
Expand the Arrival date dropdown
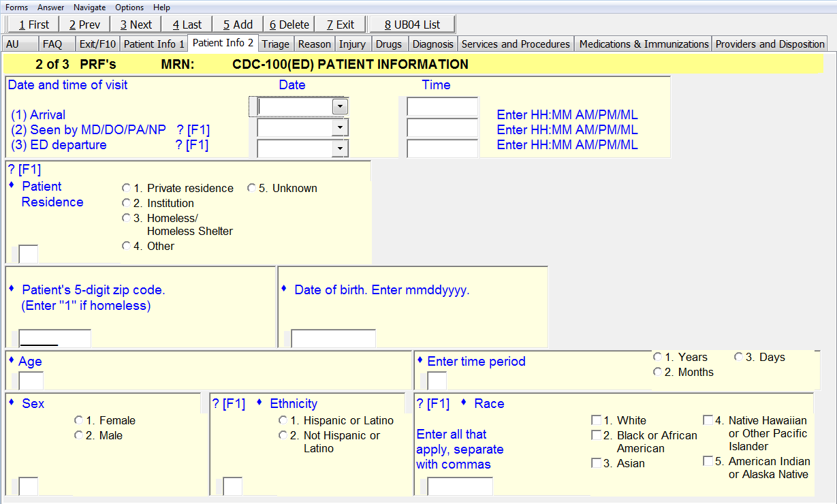339,107
